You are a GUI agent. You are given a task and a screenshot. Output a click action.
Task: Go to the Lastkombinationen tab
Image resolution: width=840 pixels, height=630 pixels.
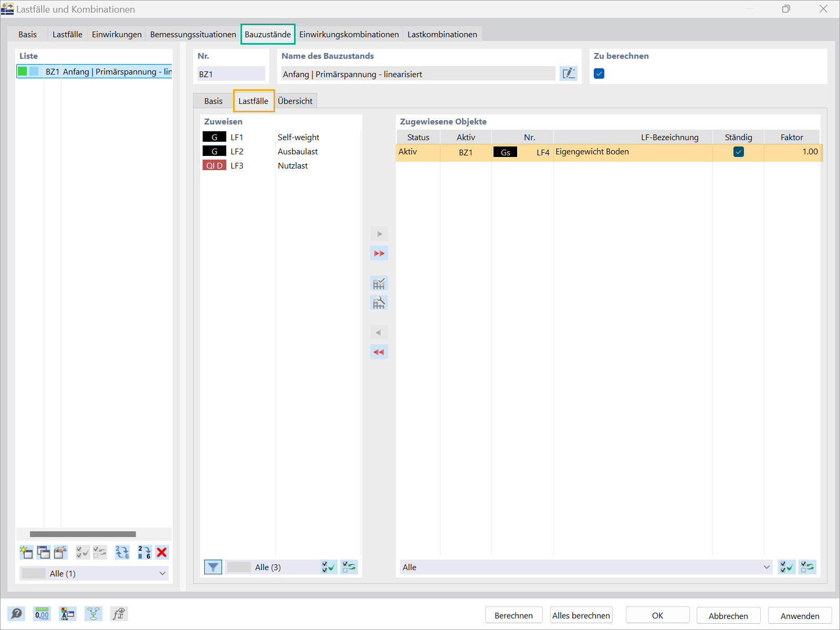[443, 34]
